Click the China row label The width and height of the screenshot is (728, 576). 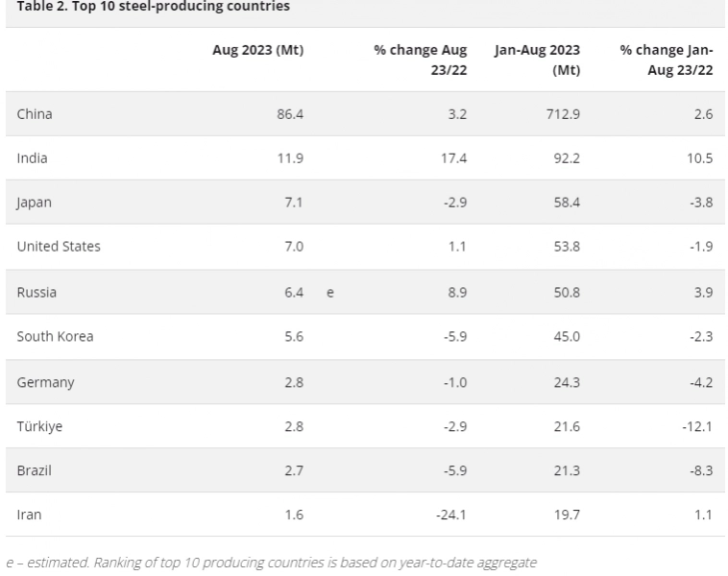(x=35, y=114)
